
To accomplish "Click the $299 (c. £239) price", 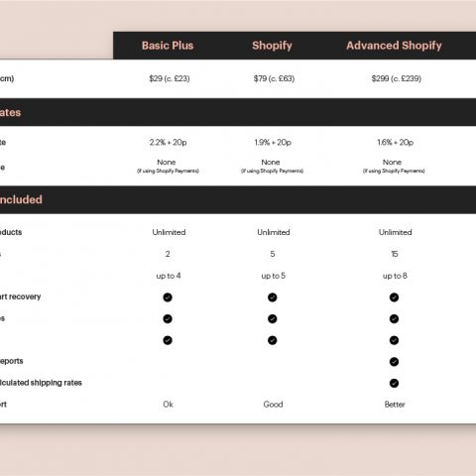I will 397,78.
